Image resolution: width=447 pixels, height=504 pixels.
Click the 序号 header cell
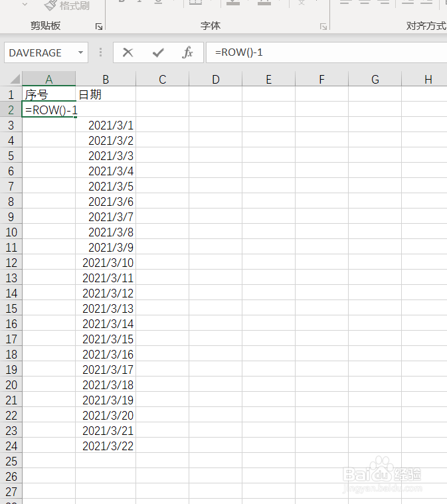tap(49, 94)
